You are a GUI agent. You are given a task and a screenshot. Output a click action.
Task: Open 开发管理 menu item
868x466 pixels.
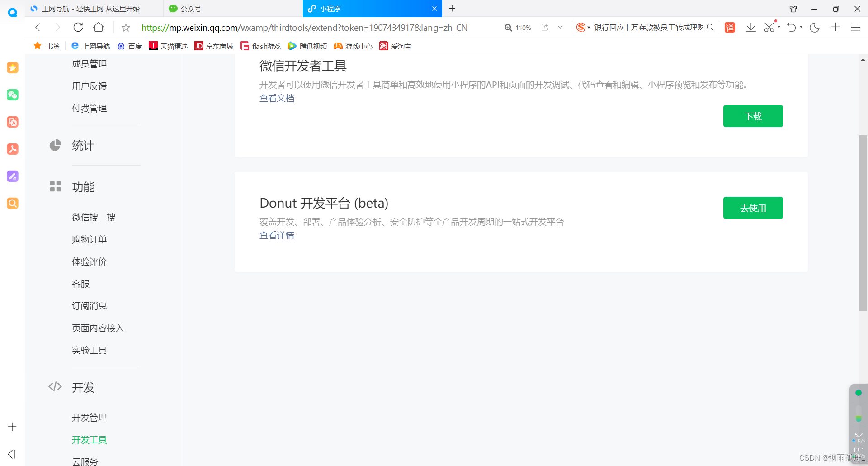click(x=90, y=418)
